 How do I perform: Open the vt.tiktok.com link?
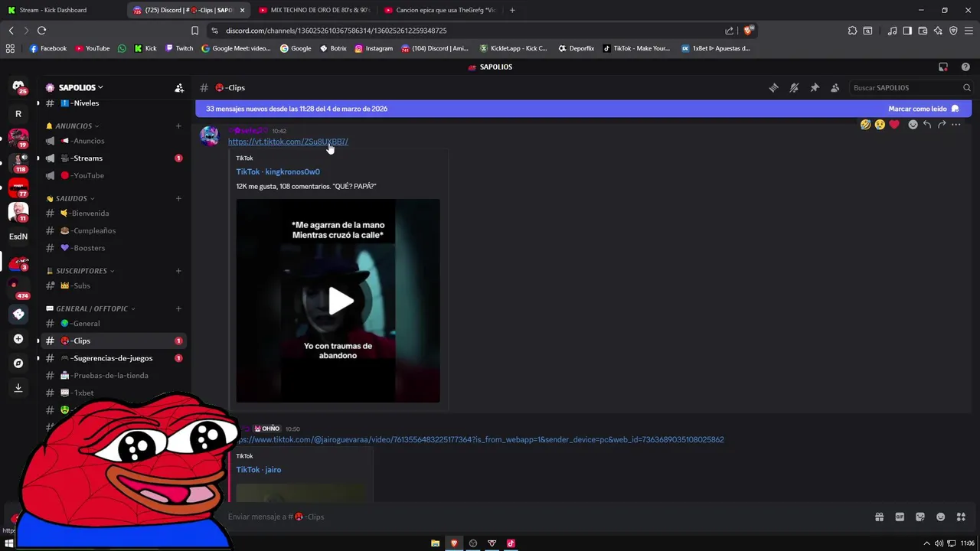288,142
